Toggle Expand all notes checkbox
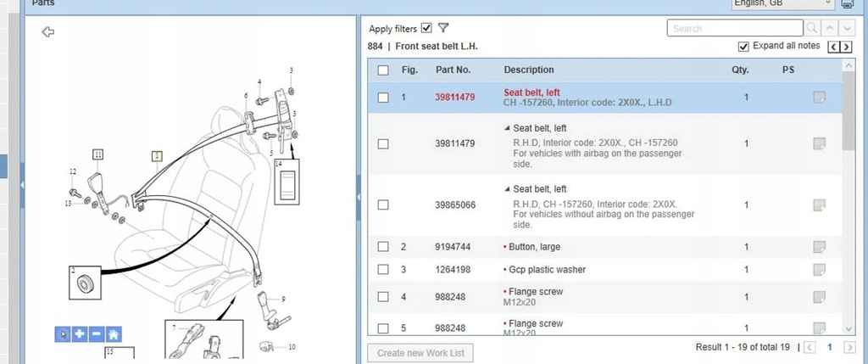Screen dimensions: 868x364 [743, 47]
